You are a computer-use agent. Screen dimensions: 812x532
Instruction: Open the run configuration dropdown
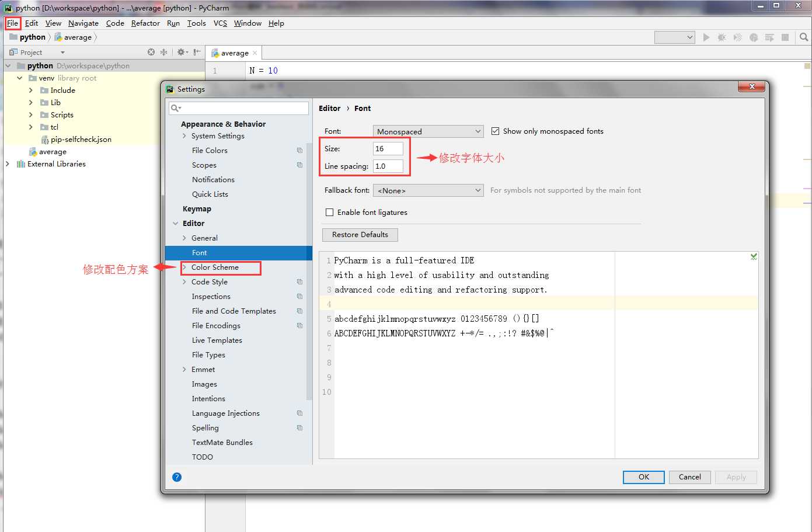coord(675,37)
